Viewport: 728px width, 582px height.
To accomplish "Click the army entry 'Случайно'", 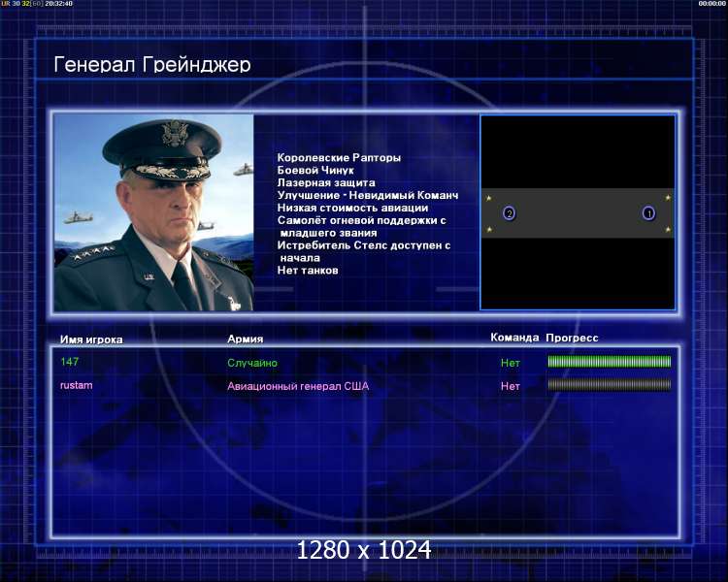I will pos(252,363).
